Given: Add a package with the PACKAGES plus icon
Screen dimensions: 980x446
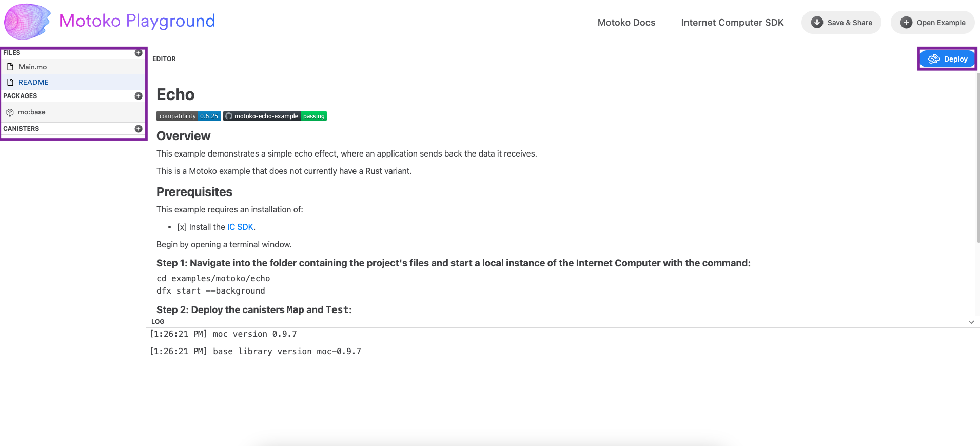Looking at the screenshot, I should click(x=139, y=96).
